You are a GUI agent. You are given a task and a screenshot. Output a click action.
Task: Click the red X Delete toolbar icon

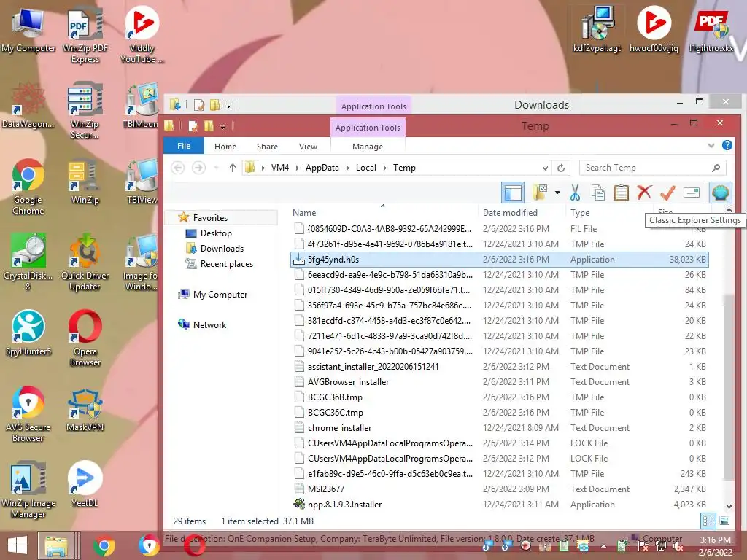(644, 192)
